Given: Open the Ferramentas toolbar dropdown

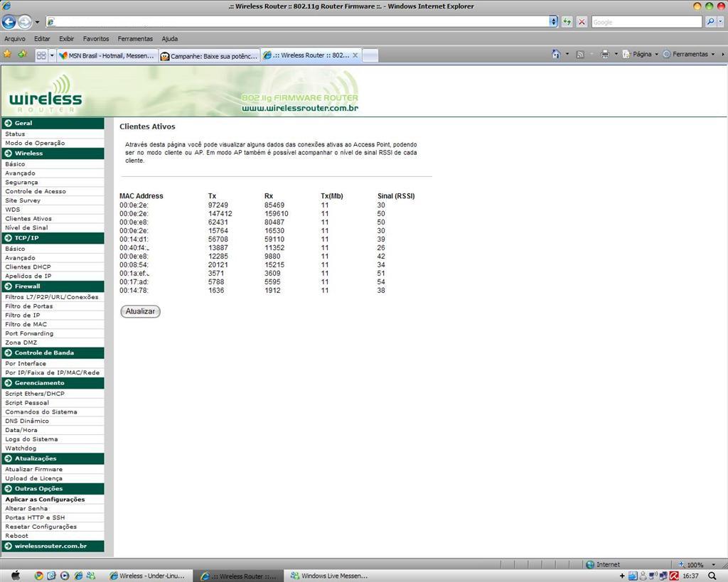Looking at the screenshot, I should pos(689,54).
